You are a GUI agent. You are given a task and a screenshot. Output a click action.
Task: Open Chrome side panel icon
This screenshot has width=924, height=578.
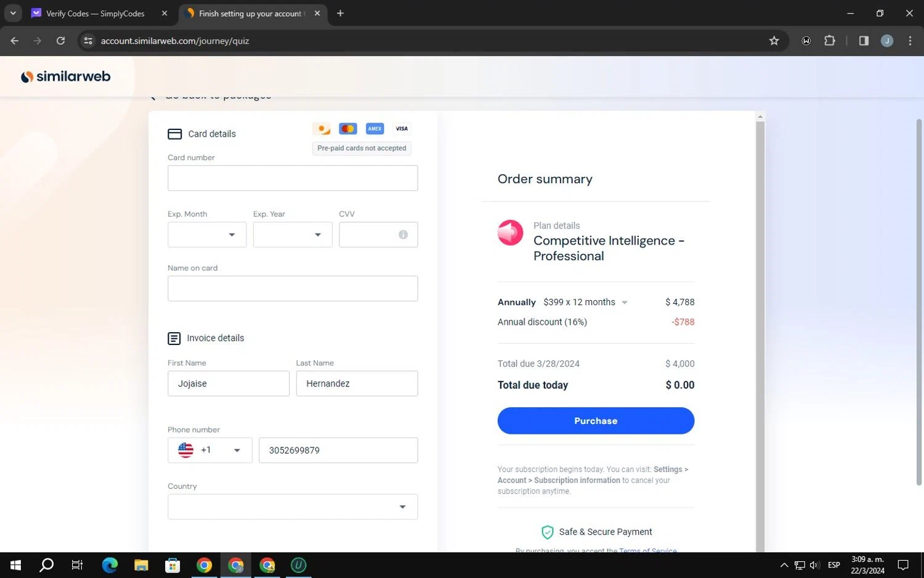coord(864,41)
